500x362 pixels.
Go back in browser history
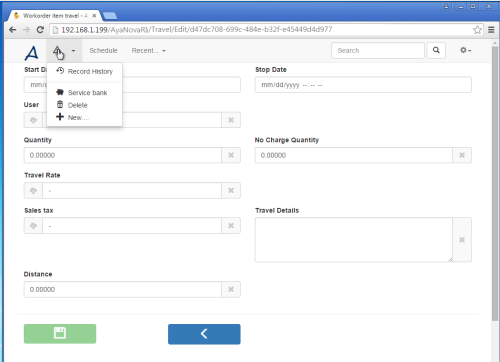(13, 30)
